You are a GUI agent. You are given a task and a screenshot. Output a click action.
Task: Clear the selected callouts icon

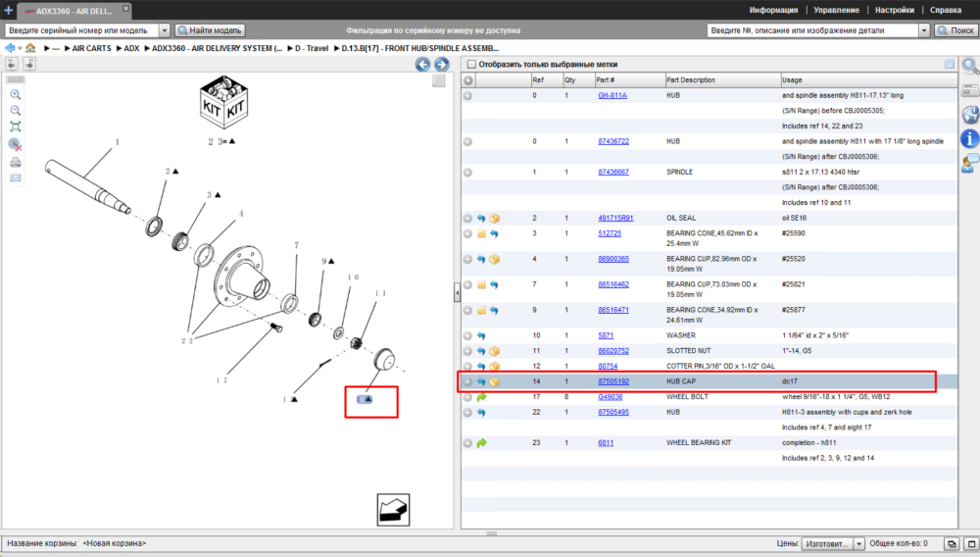(x=16, y=144)
